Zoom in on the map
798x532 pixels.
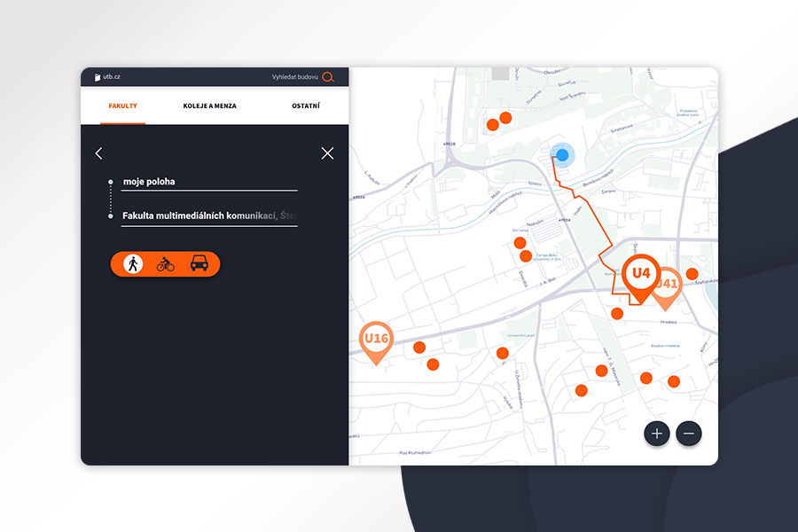[657, 434]
